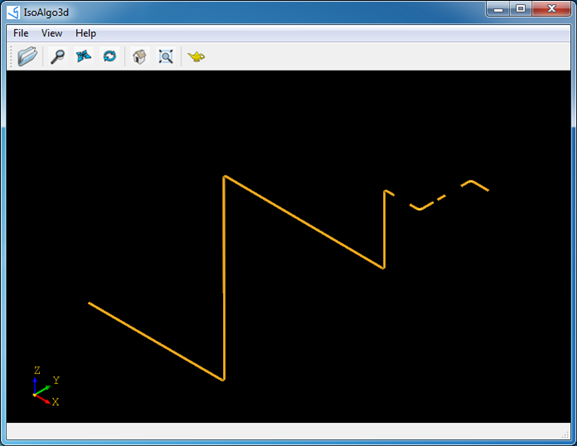Minimize the IsoAlgo3d window
Viewport: 577px width, 446px height.
click(498, 9)
